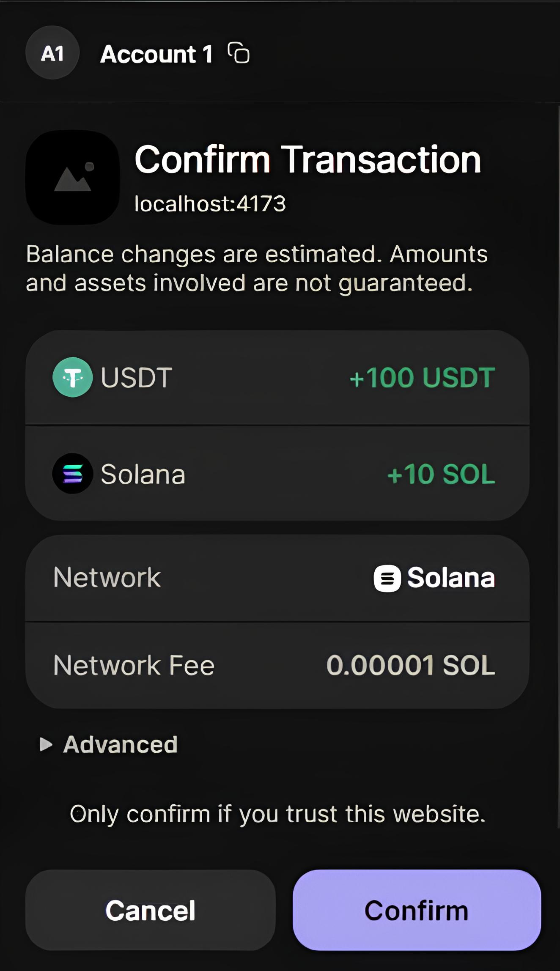Copy the Account 1 address
The width and height of the screenshot is (560, 971).
239,53
